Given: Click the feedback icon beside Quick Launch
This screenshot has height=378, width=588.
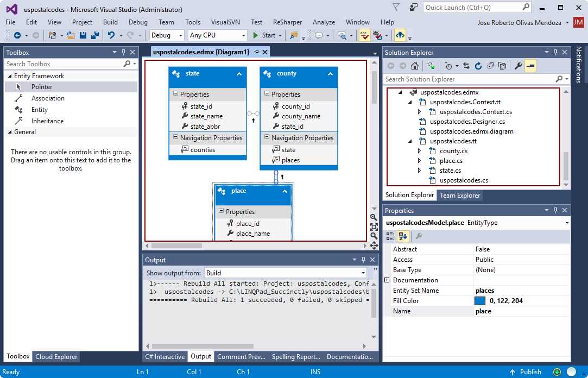Looking at the screenshot, I should tap(413, 7).
